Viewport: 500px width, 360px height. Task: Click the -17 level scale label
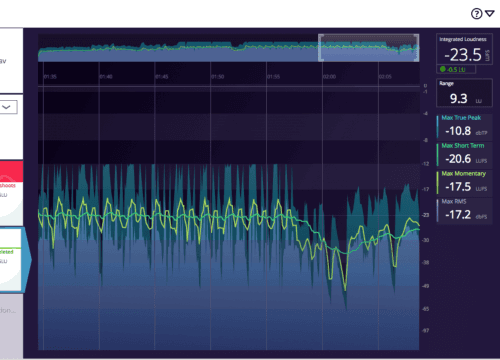tap(425, 189)
